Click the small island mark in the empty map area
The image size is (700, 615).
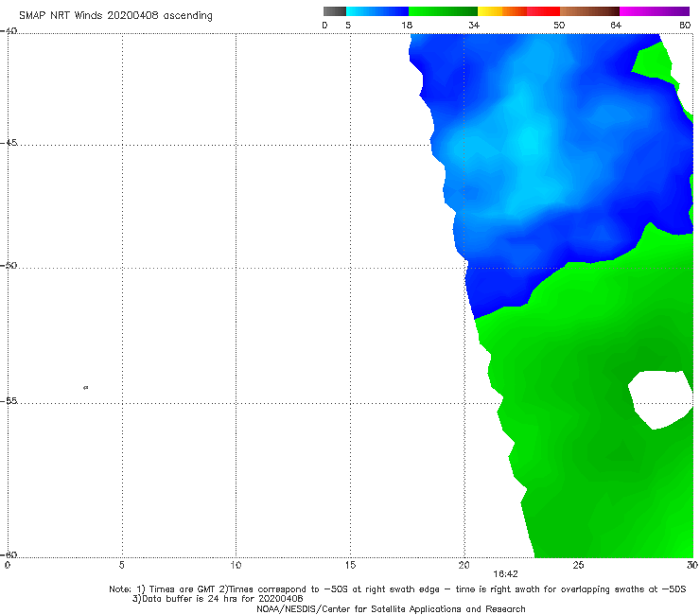point(86,387)
